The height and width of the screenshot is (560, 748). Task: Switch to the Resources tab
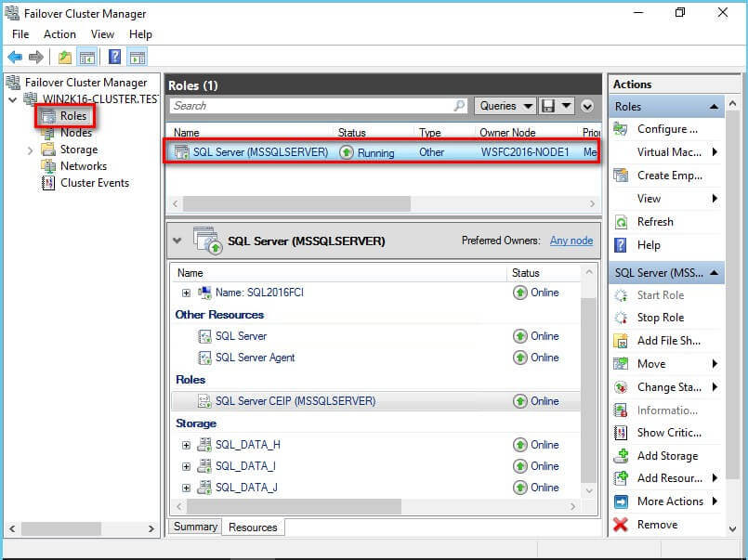[253, 527]
